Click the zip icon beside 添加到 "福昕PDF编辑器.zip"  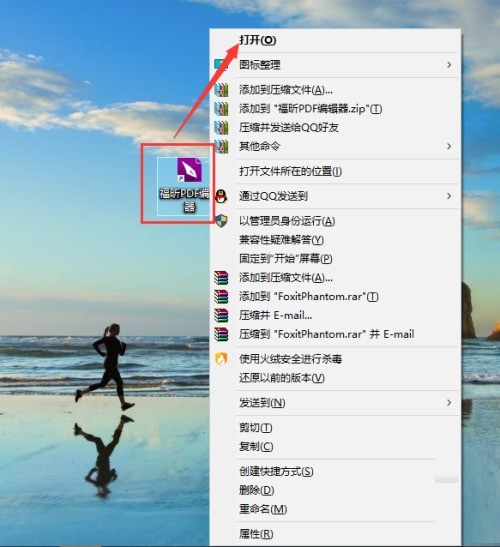tap(221, 108)
